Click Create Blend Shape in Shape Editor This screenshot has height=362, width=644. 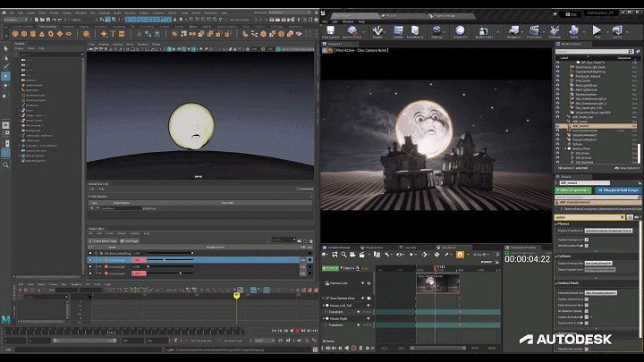pyautogui.click(x=103, y=241)
